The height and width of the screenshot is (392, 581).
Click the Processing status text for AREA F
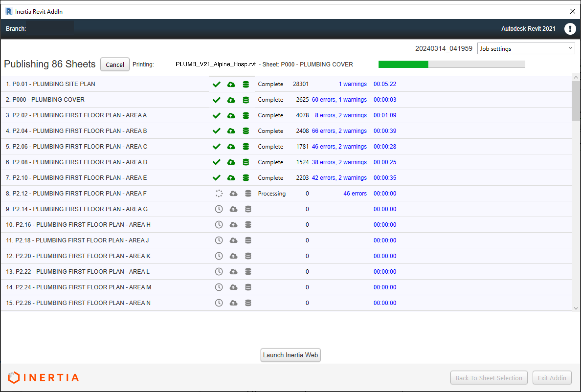click(x=271, y=194)
